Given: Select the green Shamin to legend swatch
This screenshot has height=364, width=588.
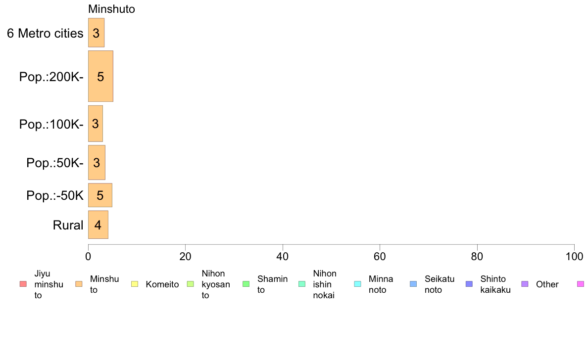Looking at the screenshot, I should 246,284.
